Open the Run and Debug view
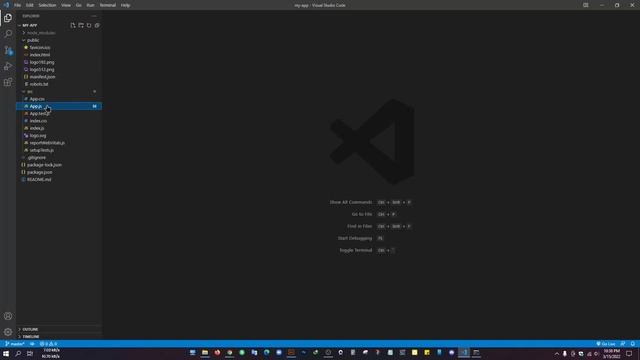This screenshot has width=640, height=360. click(x=8, y=66)
